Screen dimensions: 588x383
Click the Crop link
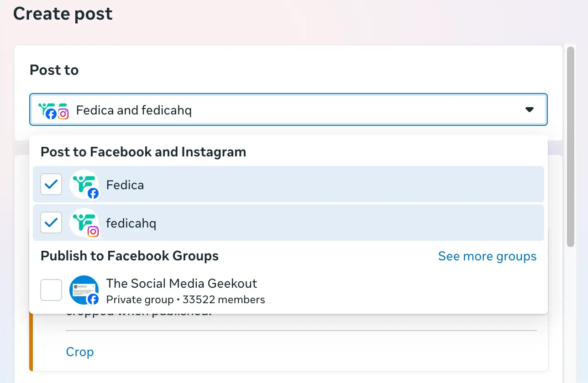click(80, 352)
